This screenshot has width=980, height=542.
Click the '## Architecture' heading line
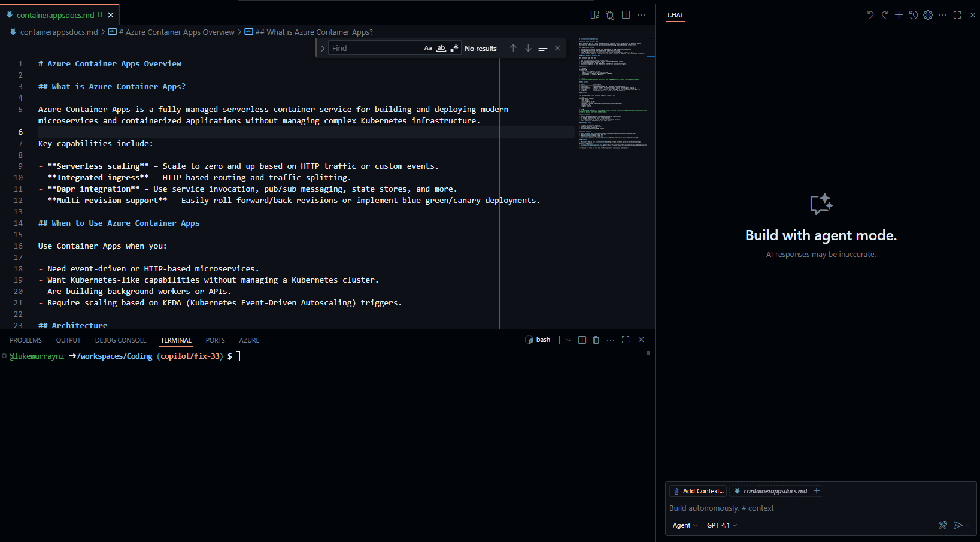tap(73, 325)
